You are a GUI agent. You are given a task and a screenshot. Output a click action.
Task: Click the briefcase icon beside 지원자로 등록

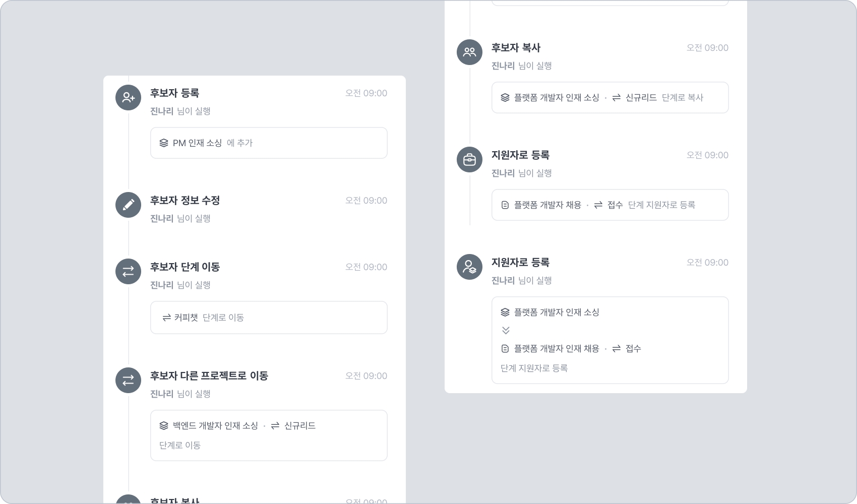[469, 160]
